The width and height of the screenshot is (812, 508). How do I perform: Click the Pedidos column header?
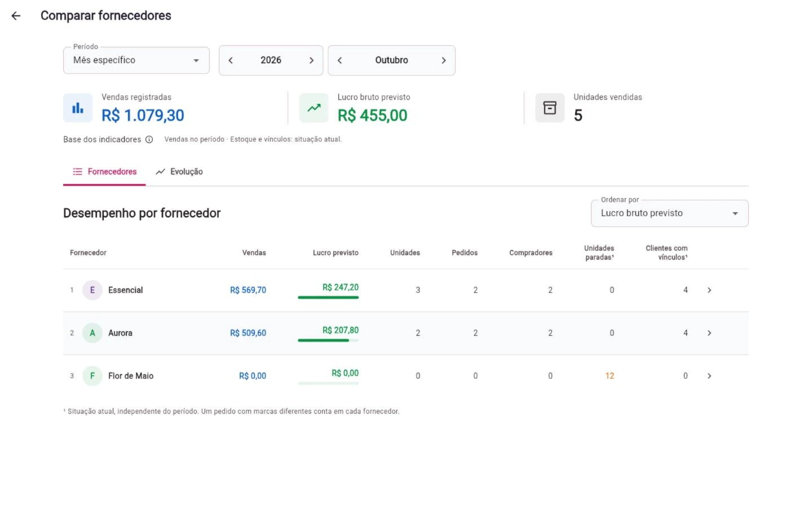[x=465, y=253]
